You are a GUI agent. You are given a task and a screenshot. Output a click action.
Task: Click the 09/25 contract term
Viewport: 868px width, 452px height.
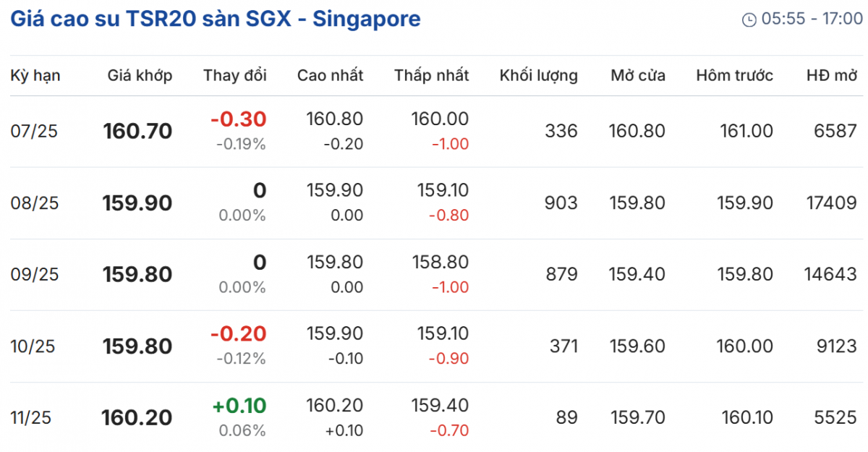pos(35,275)
